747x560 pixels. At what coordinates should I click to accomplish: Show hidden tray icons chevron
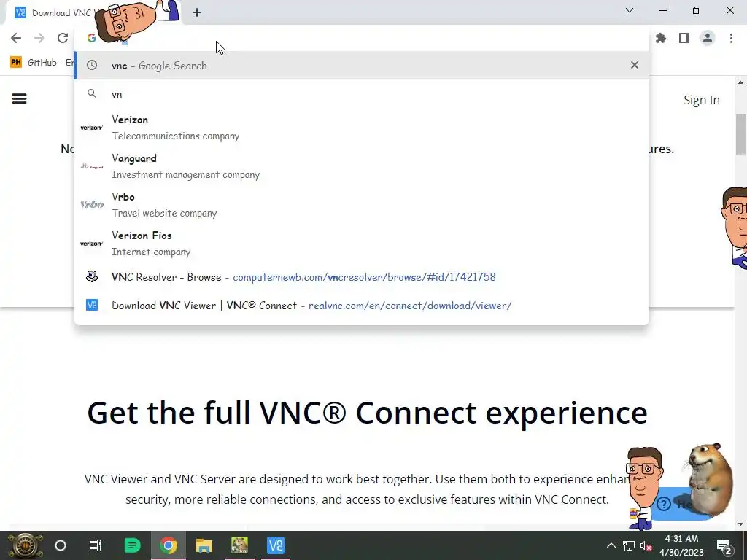(611, 545)
